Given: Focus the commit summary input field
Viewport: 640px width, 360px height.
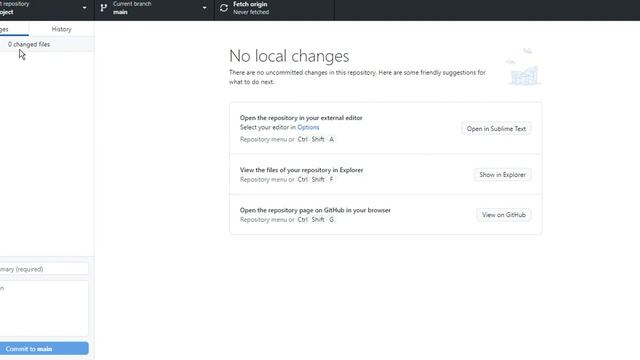Looking at the screenshot, I should (44, 269).
